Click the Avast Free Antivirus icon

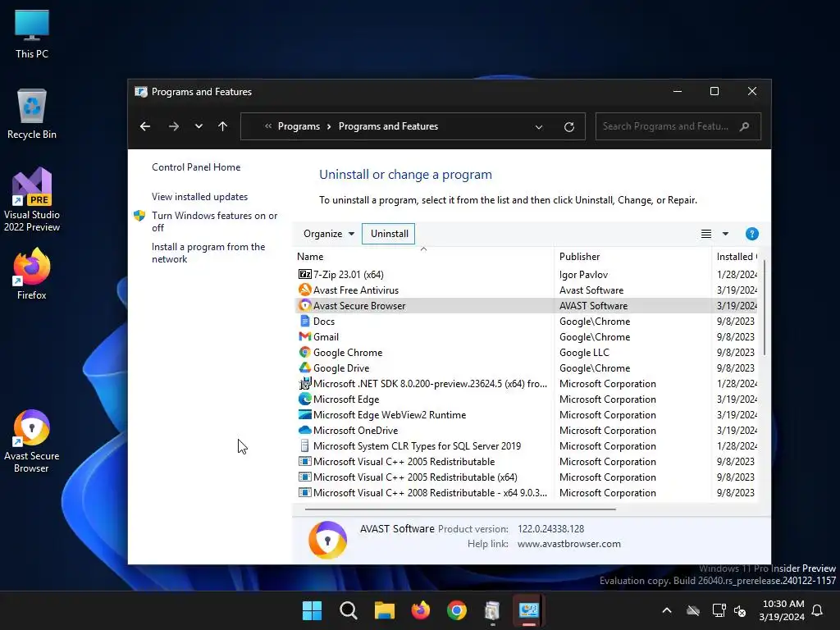(305, 290)
